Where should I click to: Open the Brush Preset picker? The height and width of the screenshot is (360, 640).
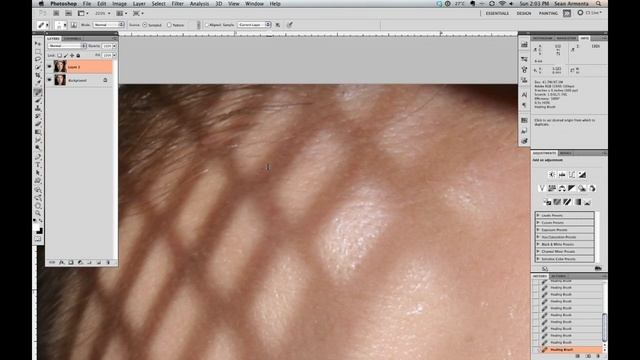click(x=61, y=25)
